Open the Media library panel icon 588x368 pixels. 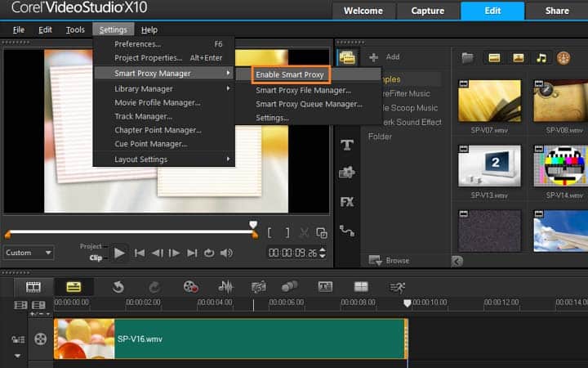click(x=347, y=57)
